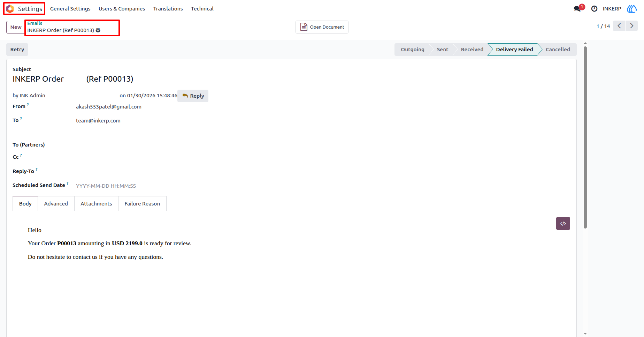The image size is (644, 337).
Task: Toggle the HTML code view button
Action: tap(563, 224)
